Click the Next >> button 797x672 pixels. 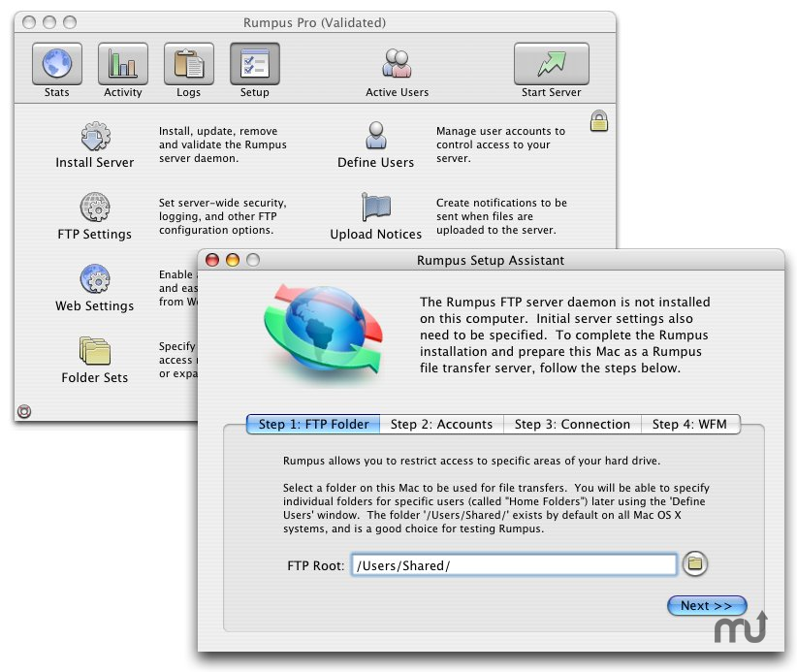coord(707,606)
